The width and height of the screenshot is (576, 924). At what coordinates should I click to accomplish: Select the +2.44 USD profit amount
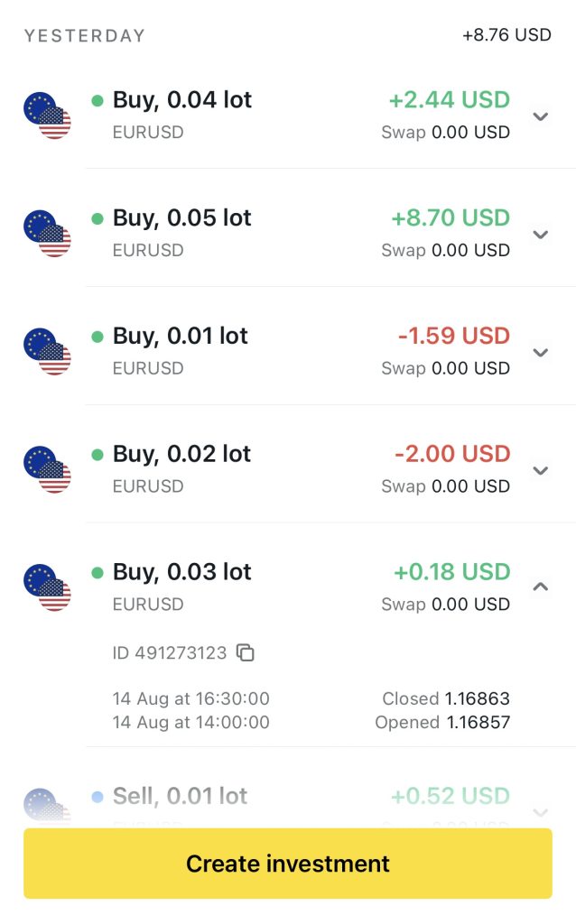coord(449,100)
